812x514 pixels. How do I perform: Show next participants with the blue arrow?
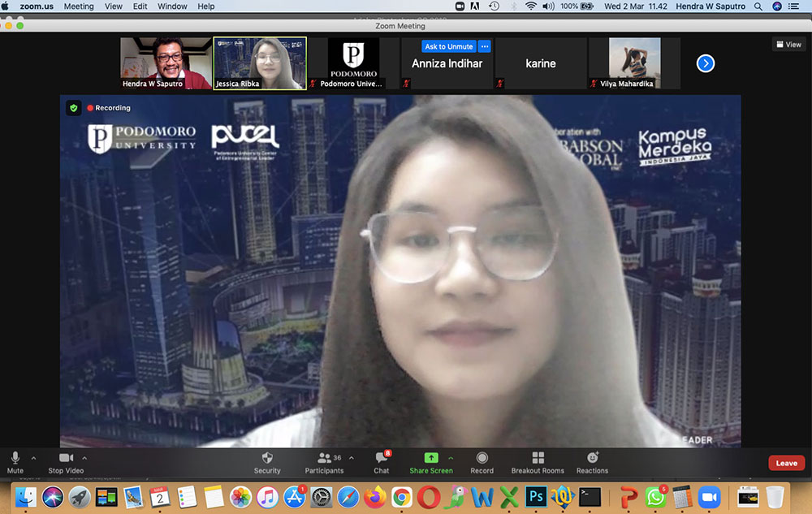pos(706,63)
